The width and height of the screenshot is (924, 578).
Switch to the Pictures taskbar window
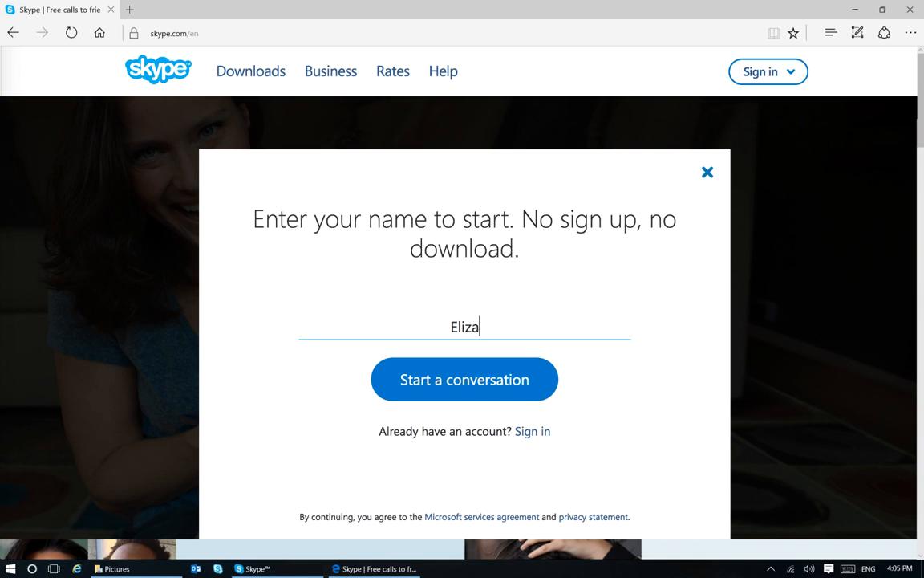coord(136,568)
